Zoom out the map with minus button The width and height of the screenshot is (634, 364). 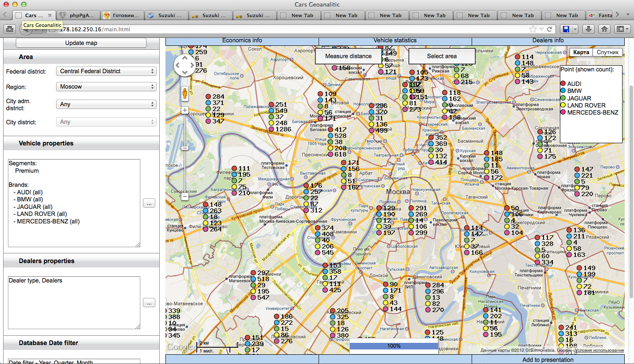[x=185, y=197]
